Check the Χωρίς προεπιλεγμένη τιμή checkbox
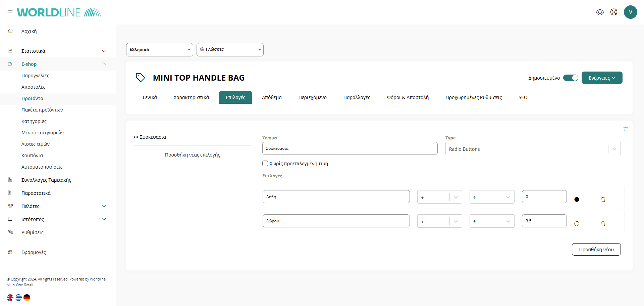This screenshot has width=644, height=306. pos(265,164)
